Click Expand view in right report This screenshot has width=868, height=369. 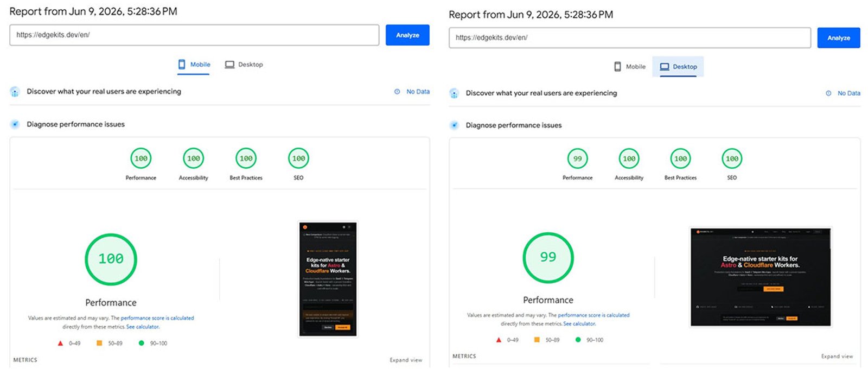pos(837,357)
